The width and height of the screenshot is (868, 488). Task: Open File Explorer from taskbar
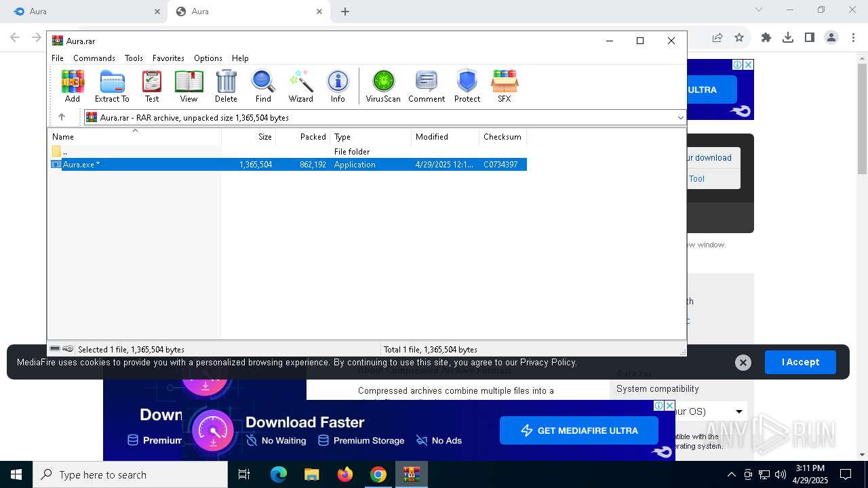[x=312, y=474]
